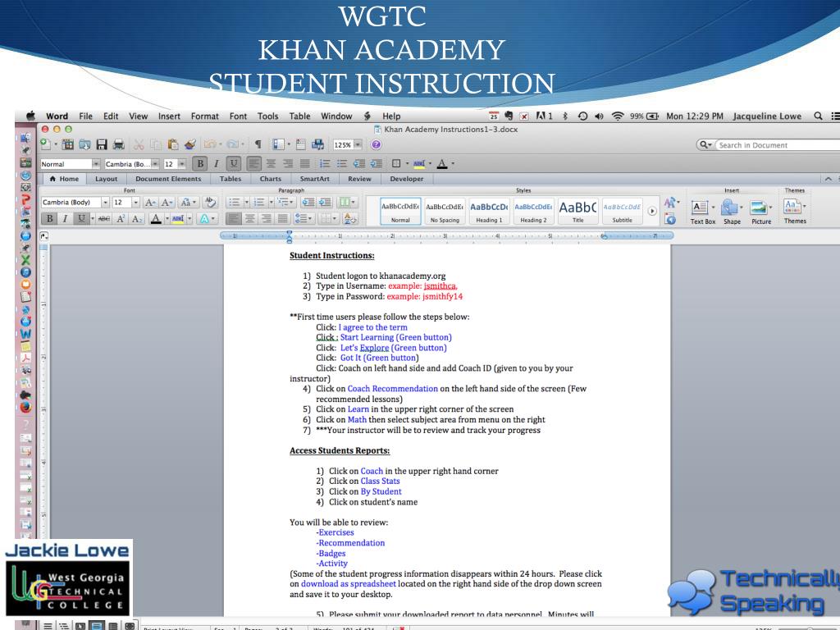The height and width of the screenshot is (630, 840).
Task: Click Grow Font icon in ribbon
Action: [x=151, y=202]
